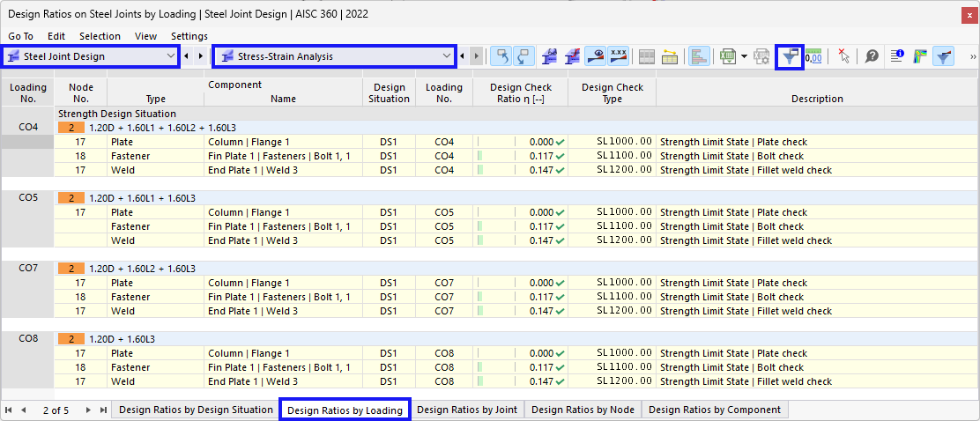The height and width of the screenshot is (421, 980).
Task: Open the result filter funnel with window icon
Action: click(x=790, y=57)
